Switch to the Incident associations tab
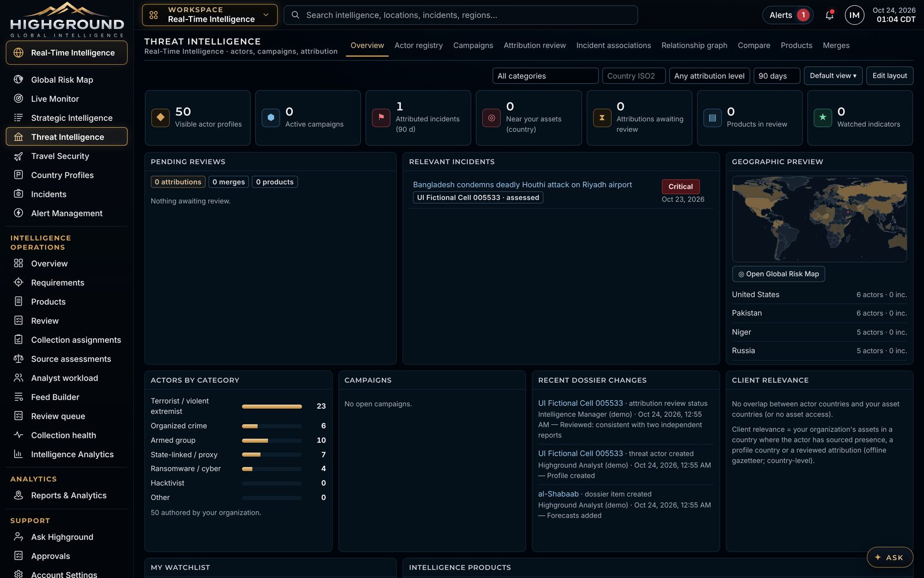 613,46
